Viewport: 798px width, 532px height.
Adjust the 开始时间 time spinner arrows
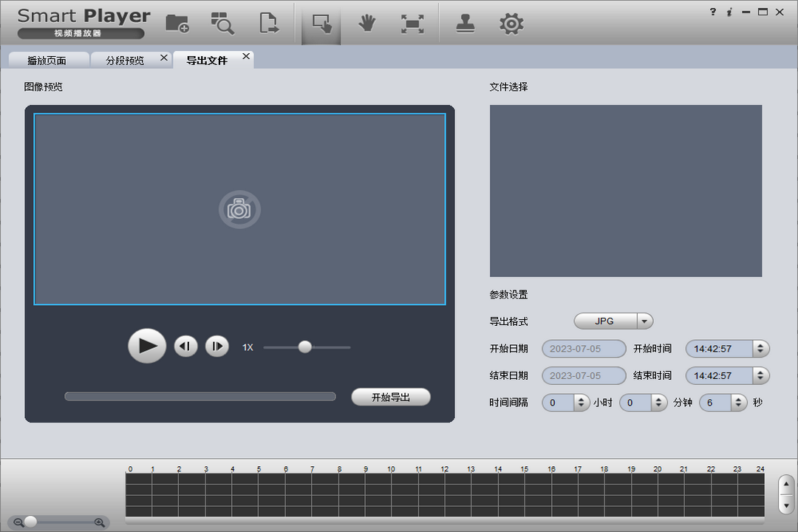[x=760, y=349]
